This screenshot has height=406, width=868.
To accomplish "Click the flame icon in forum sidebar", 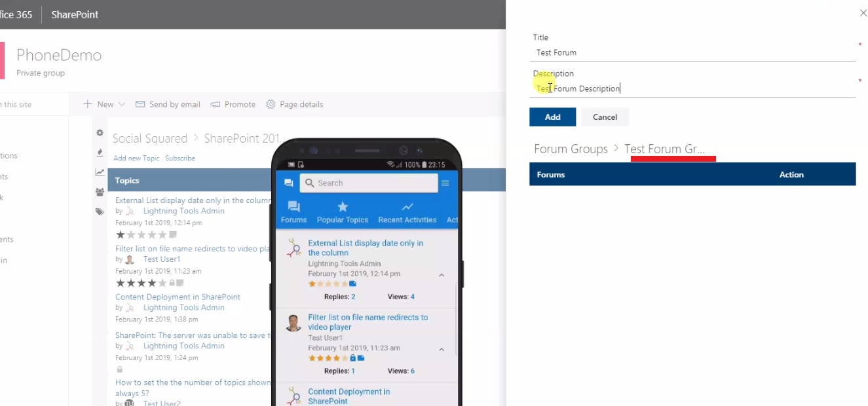I will pyautogui.click(x=100, y=153).
